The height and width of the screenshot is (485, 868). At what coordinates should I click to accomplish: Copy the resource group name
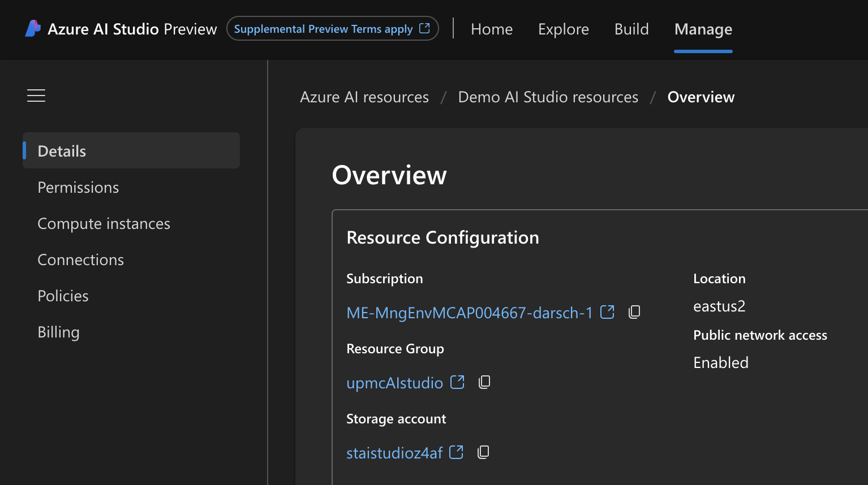[484, 382]
